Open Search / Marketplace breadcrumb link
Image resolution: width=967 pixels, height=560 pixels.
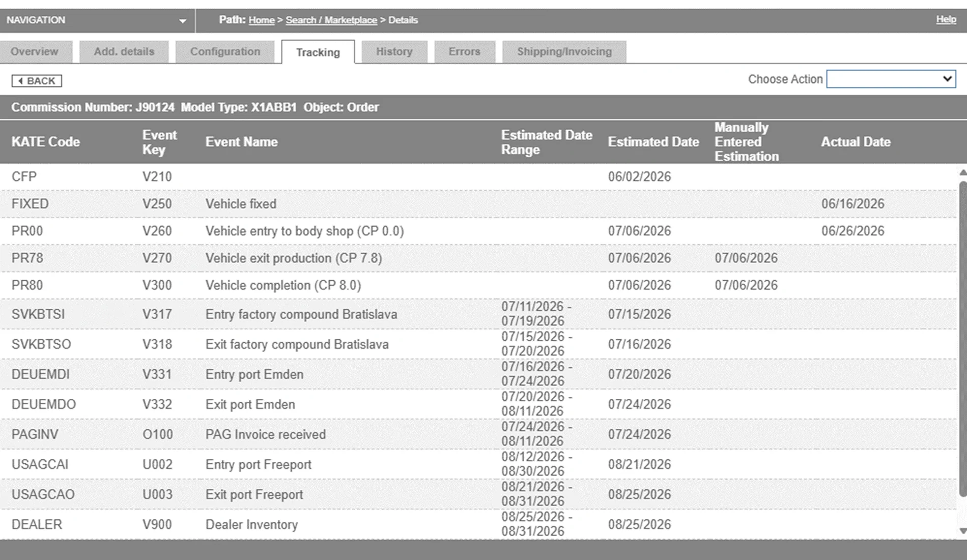(x=331, y=20)
